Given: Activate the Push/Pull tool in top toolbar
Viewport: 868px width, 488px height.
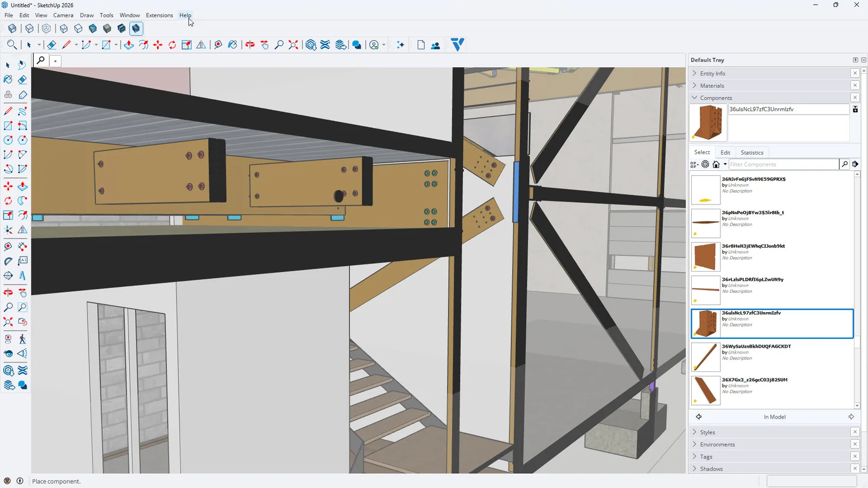Looking at the screenshot, I should [129, 45].
